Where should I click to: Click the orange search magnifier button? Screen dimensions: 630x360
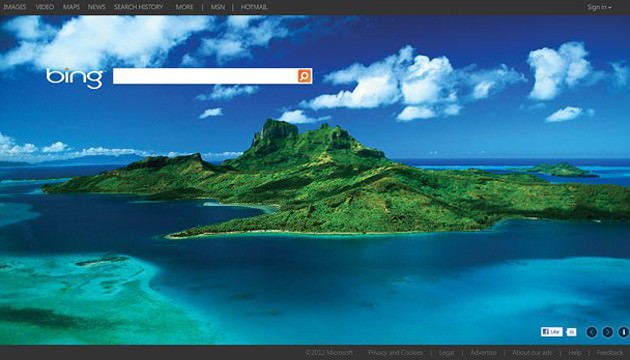(305, 76)
